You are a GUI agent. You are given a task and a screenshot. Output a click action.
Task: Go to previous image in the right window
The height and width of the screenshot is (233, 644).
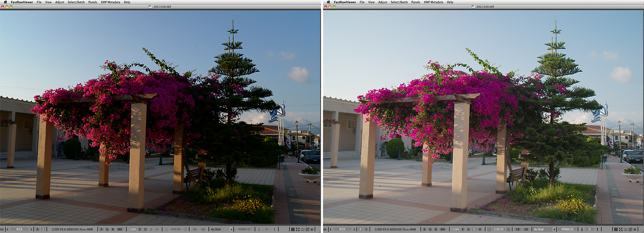tap(332, 229)
